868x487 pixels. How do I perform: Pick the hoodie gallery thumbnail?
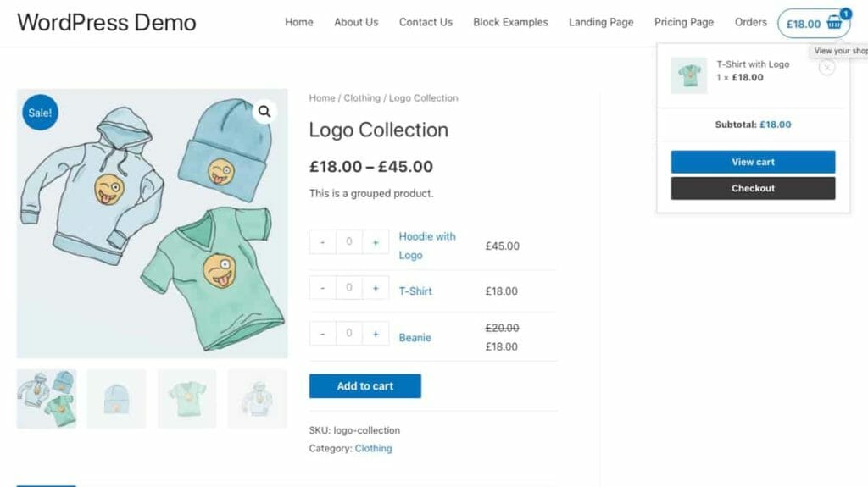pyautogui.click(x=257, y=398)
